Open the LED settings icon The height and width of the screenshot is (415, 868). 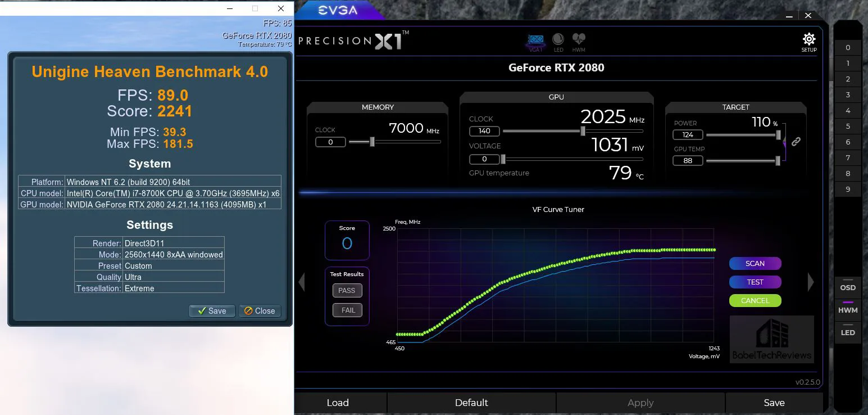pos(558,42)
